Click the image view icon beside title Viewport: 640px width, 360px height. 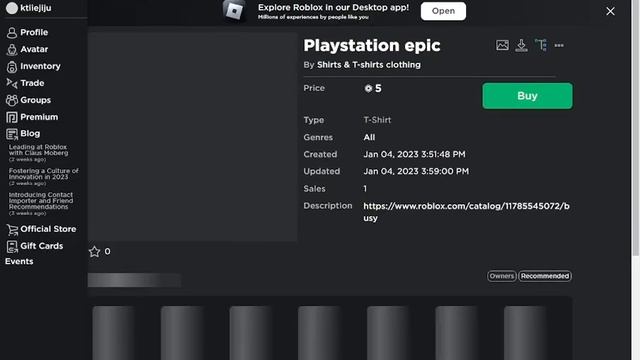point(502,45)
